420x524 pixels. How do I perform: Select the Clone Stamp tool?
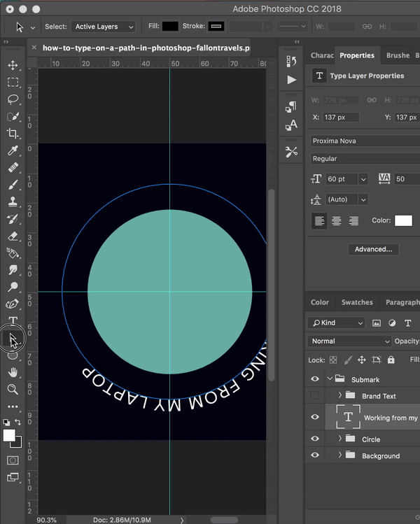coord(13,201)
